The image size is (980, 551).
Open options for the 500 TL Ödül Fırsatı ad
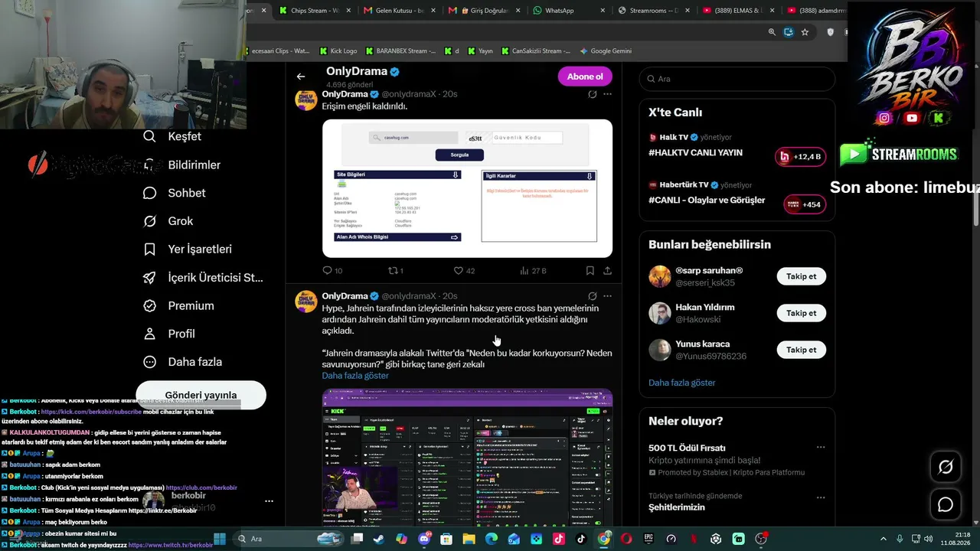pos(821,448)
